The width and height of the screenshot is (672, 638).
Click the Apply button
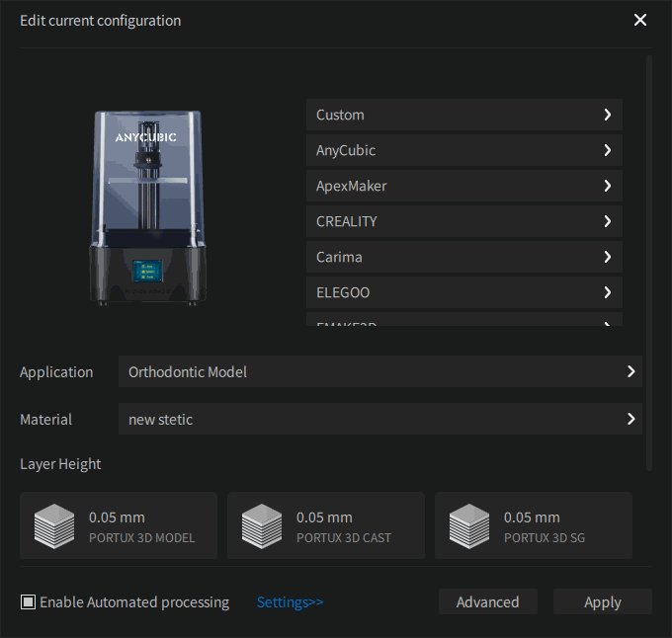point(602,601)
